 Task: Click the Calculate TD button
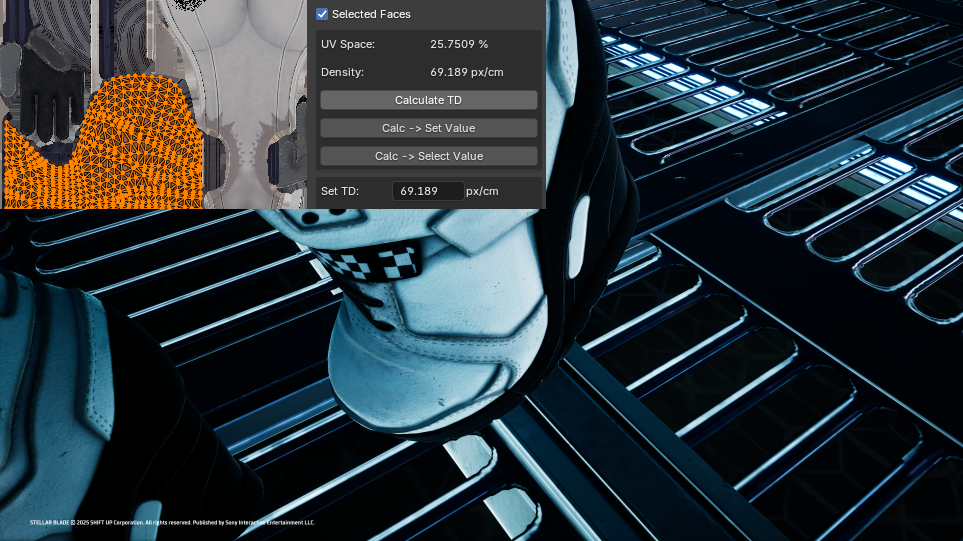pos(429,100)
